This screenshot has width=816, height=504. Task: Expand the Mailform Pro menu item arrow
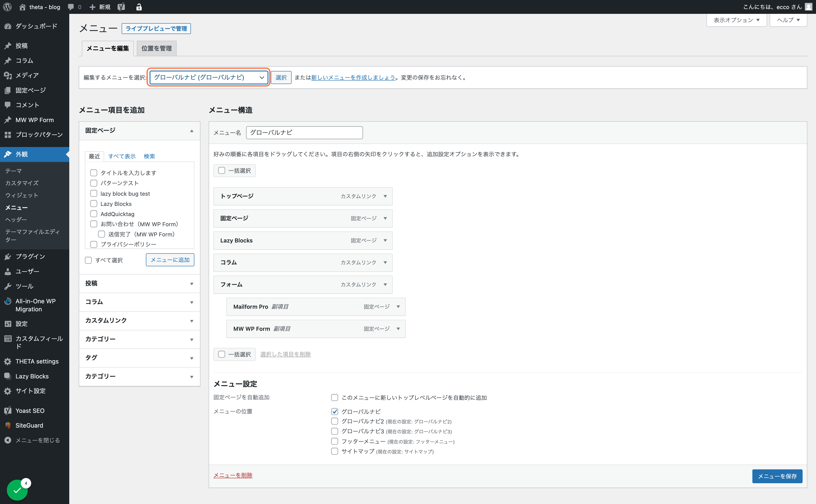pyautogui.click(x=398, y=307)
